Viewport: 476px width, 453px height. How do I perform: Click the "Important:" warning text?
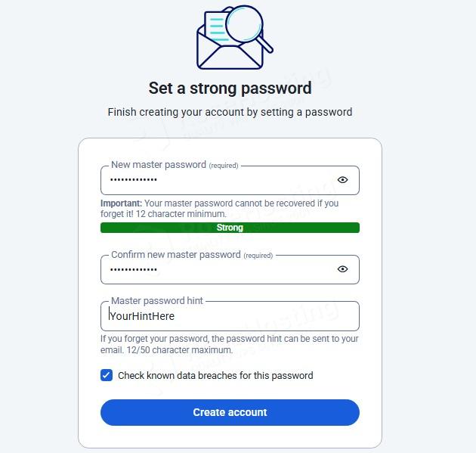121,203
